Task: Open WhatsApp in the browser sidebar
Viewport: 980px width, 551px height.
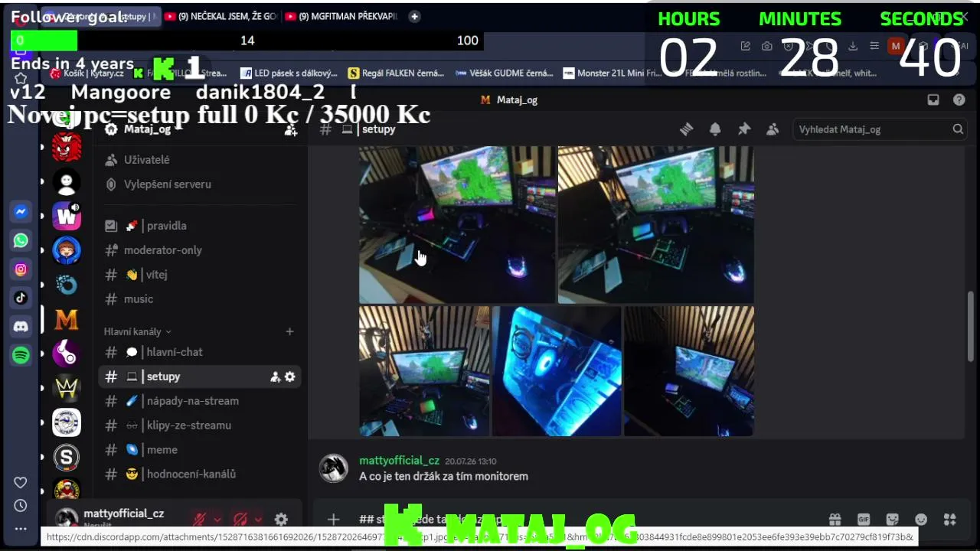Action: click(21, 240)
